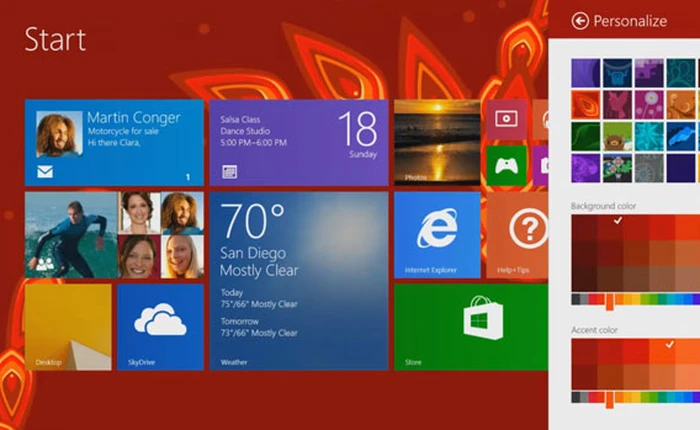Click the Accent color hue slider handle
The height and width of the screenshot is (430, 700).
click(609, 399)
